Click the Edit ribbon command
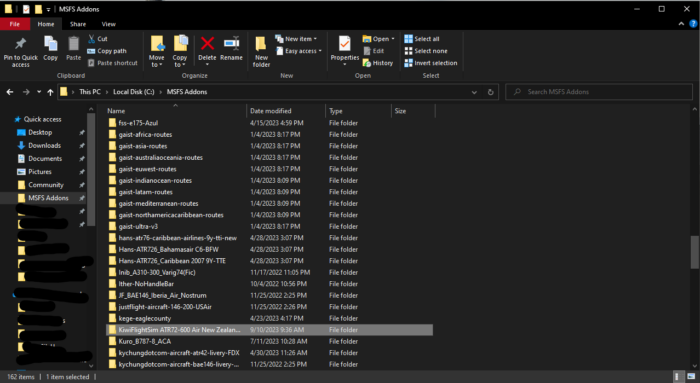The image size is (700, 383). pyautogui.click(x=374, y=51)
